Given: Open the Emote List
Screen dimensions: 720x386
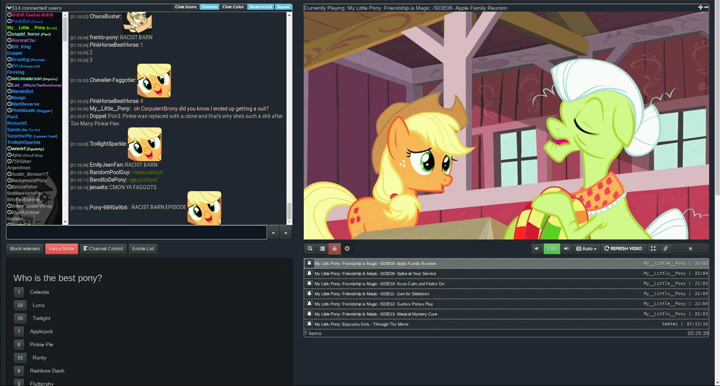Looking at the screenshot, I should pos(143,248).
